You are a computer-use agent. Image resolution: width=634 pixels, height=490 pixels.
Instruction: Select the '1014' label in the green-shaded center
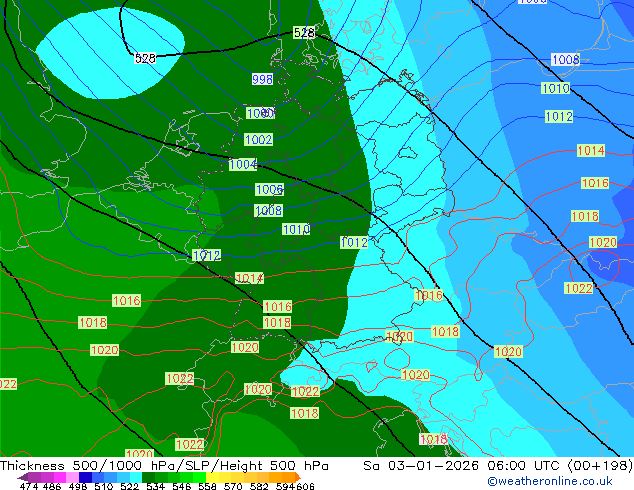tap(249, 278)
